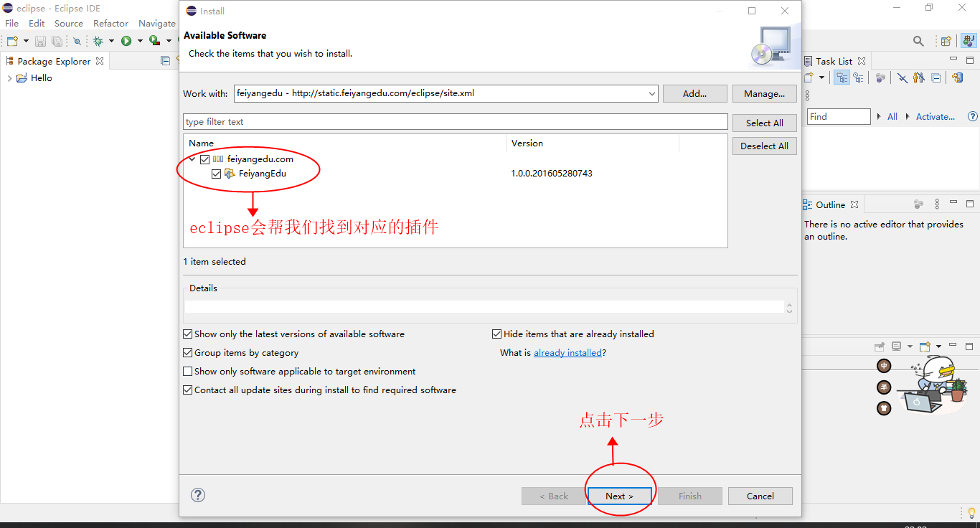This screenshot has height=528, width=980.
Task: Click Synchronize Changed icon in Task List
Action: [957, 77]
